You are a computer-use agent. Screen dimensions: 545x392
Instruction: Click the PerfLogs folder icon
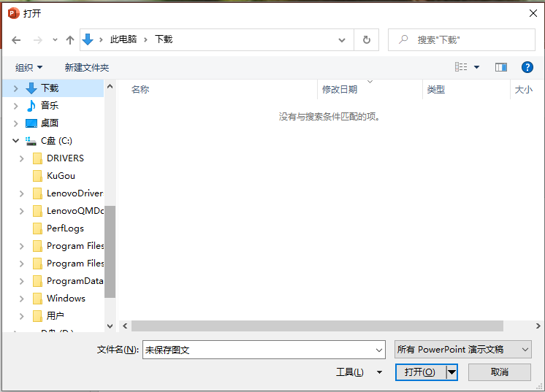click(37, 228)
